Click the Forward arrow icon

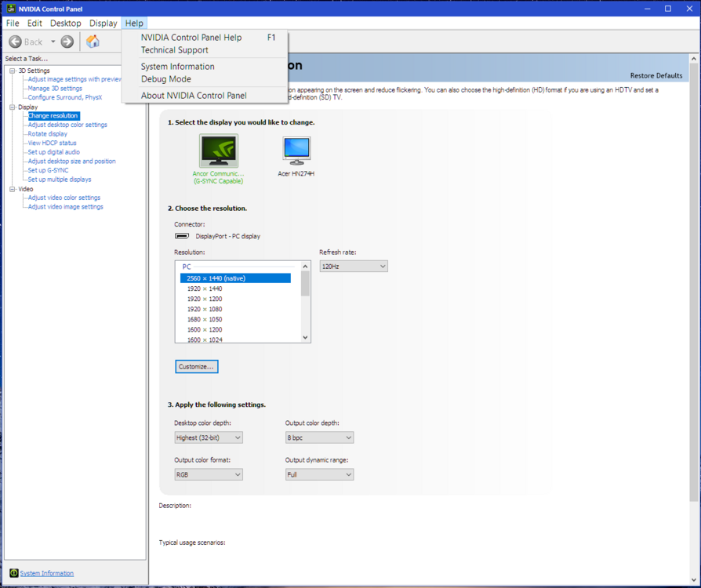[x=67, y=42]
